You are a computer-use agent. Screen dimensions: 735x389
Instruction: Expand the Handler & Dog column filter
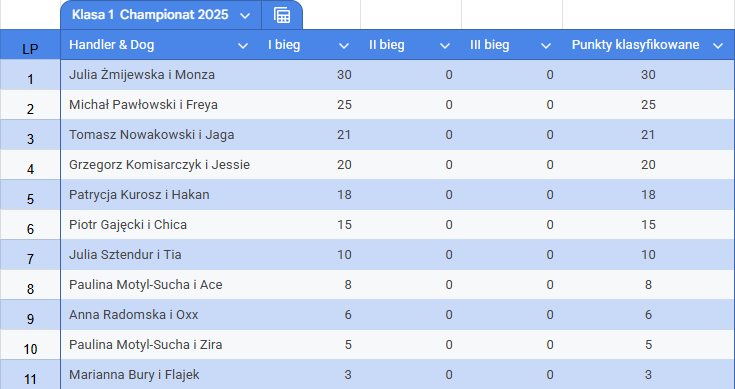[243, 46]
